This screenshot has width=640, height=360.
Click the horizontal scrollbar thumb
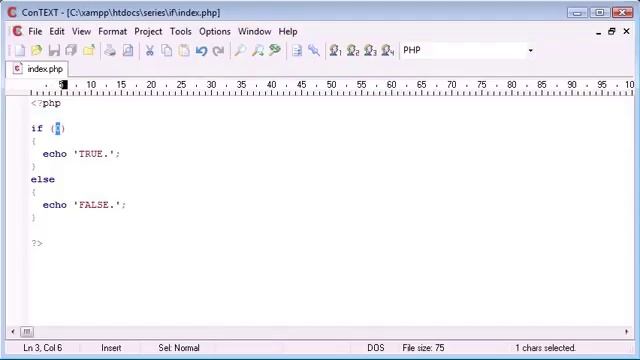tap(27, 332)
